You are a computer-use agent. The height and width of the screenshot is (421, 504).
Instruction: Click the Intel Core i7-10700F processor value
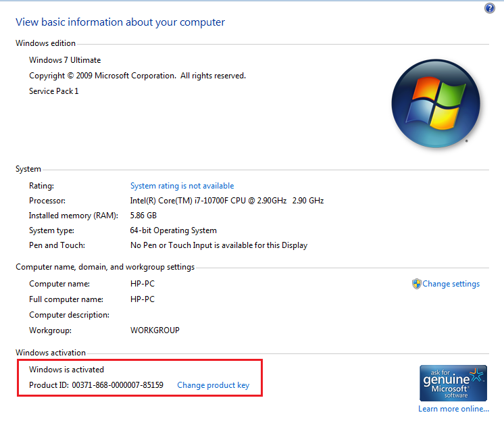pos(226,201)
